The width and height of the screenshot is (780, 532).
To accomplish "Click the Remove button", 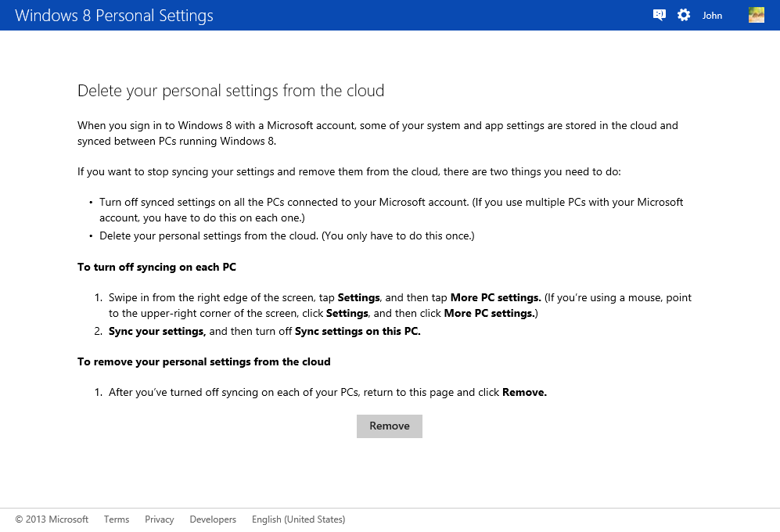I will point(390,426).
